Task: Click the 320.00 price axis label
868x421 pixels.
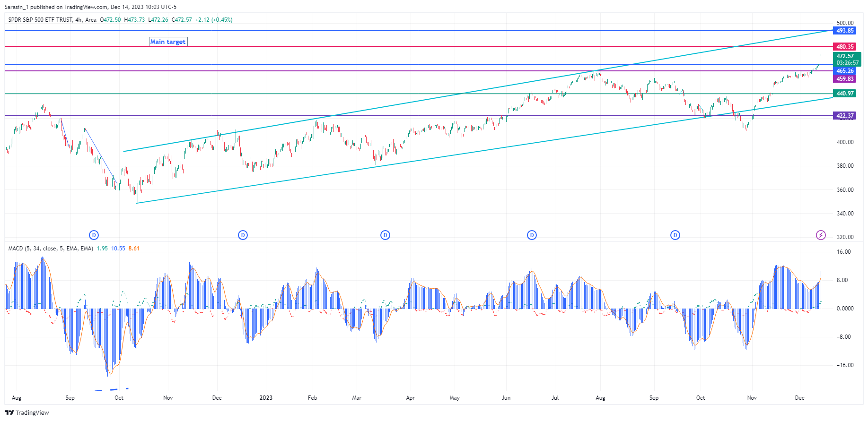Action: [x=845, y=237]
